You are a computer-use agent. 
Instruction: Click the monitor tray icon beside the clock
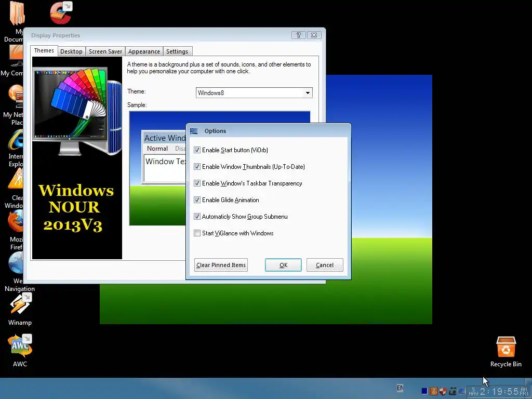[x=461, y=391]
